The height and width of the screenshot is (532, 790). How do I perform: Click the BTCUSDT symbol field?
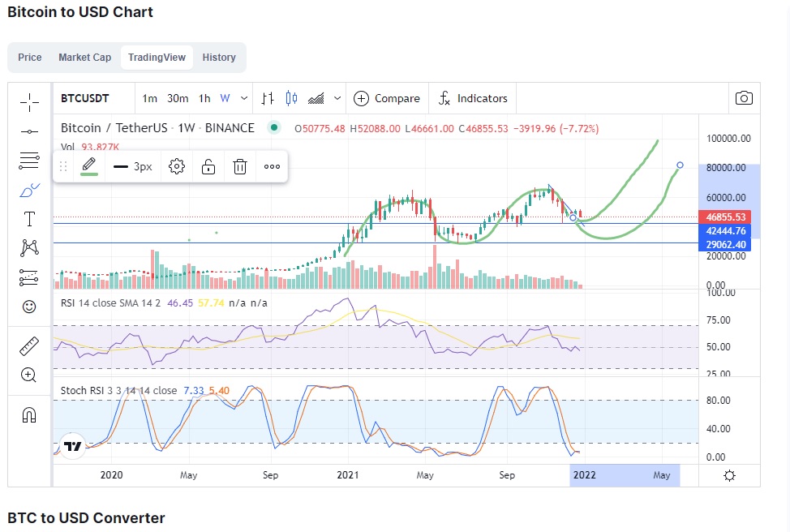(84, 98)
